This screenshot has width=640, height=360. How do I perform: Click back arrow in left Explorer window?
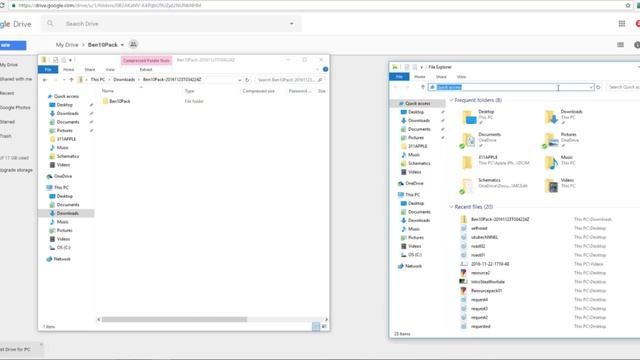45,80
